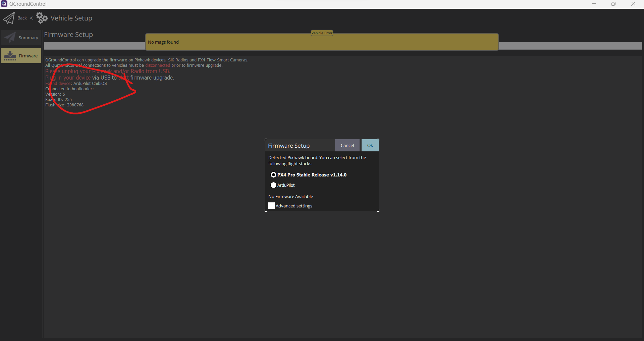This screenshot has width=644, height=341.
Task: Click the 'Connected to bootloader:' log line
Action: [x=69, y=89]
